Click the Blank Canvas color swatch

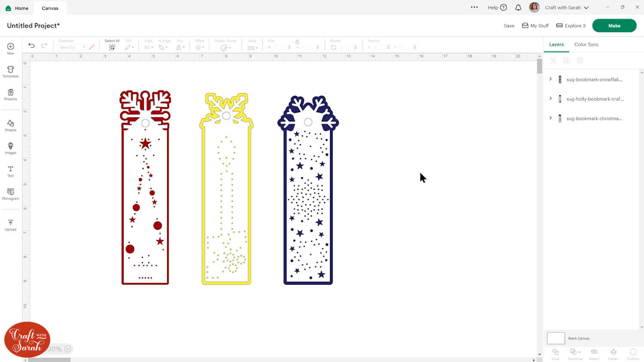(556, 338)
